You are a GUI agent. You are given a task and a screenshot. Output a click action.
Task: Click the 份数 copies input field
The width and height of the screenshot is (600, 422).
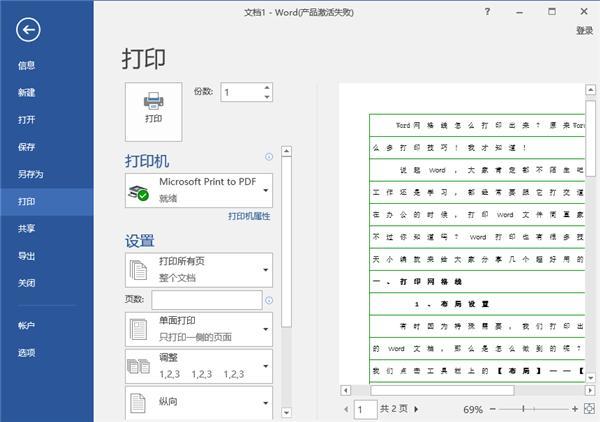point(242,92)
